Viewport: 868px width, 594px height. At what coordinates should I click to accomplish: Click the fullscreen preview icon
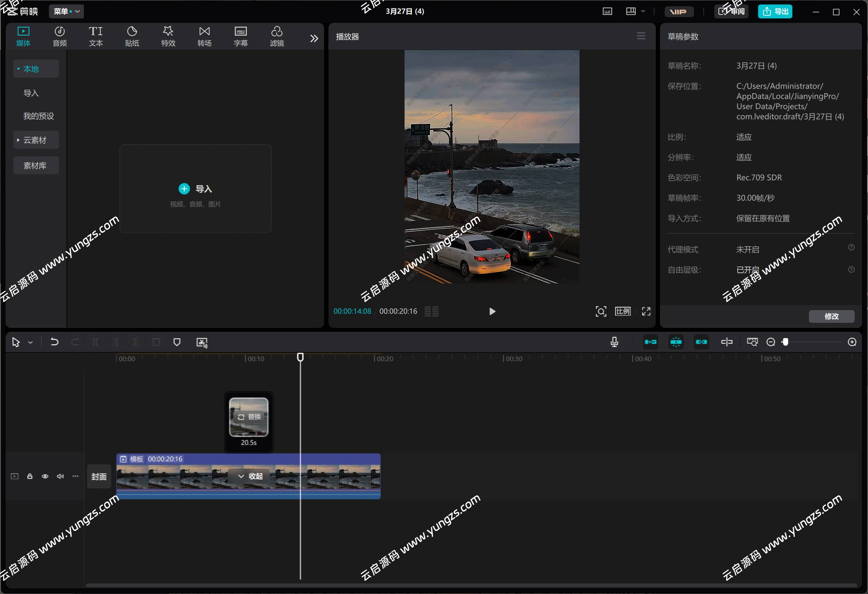[x=646, y=311]
